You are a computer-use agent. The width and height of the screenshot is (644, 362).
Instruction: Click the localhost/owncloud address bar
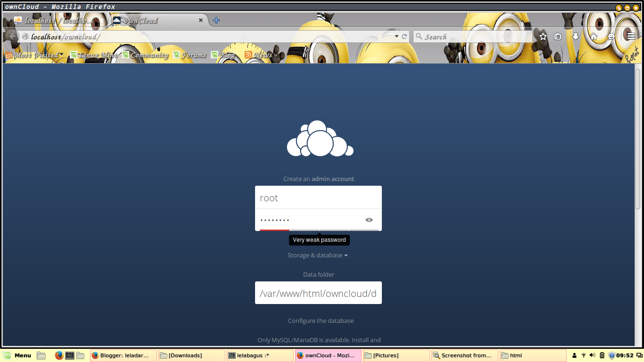207,37
